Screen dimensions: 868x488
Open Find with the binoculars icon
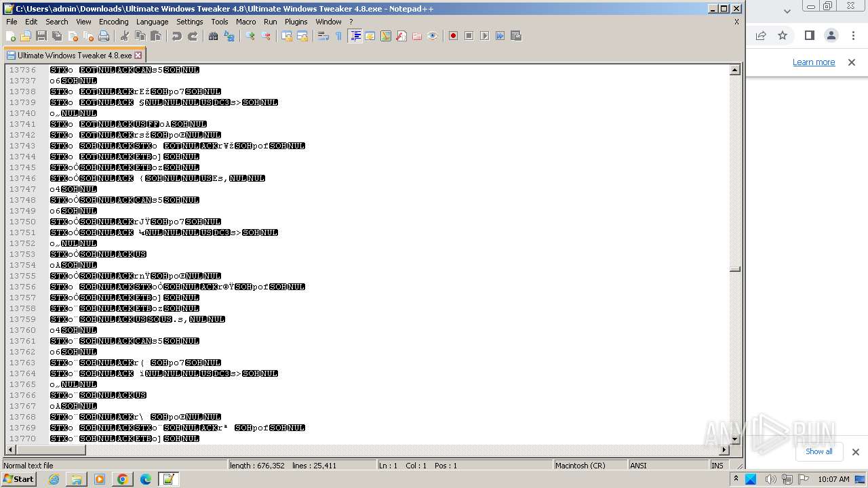(x=214, y=36)
